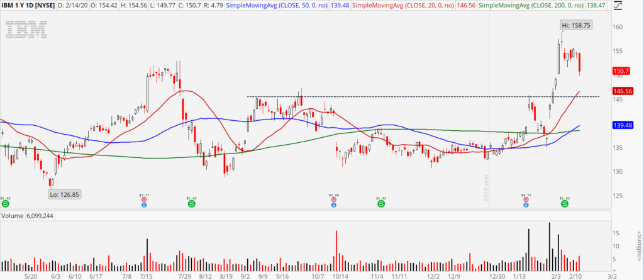644x280 pixels.
Task: Select the O: 154.42 open value
Action: pyautogui.click(x=103, y=6)
